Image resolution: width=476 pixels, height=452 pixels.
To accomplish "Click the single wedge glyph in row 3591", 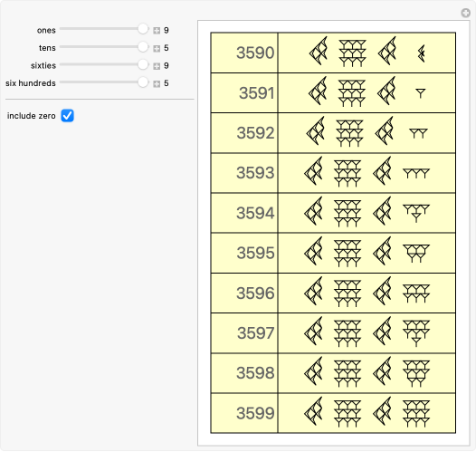I will [x=421, y=93].
